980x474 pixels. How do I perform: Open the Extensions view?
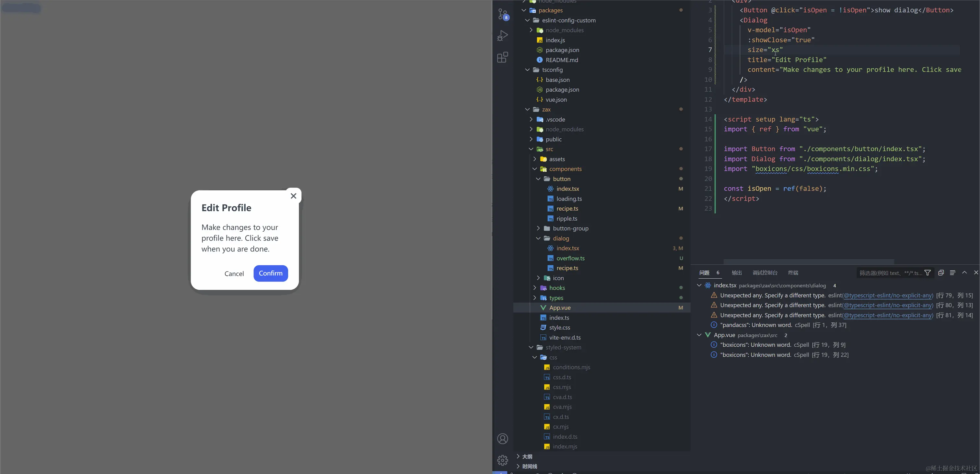tap(503, 57)
